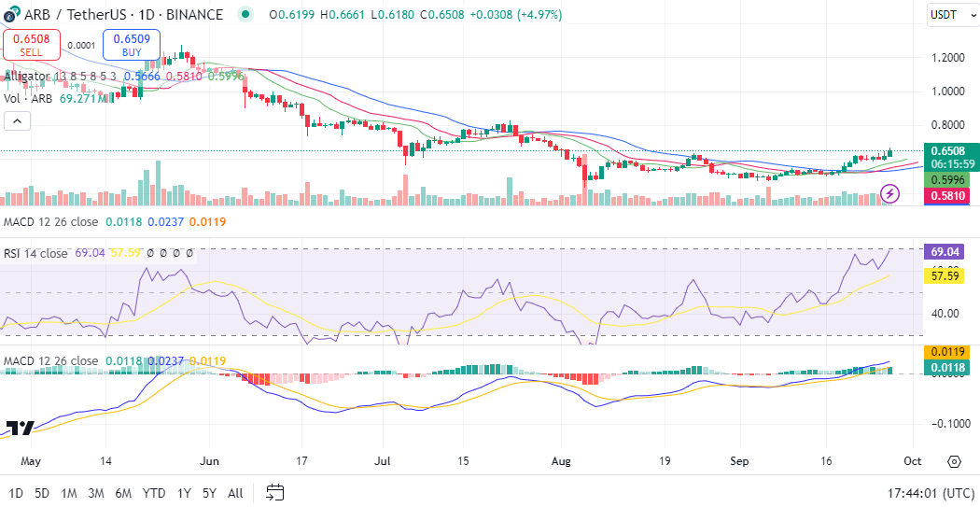Select the 1Y time range

(x=184, y=493)
